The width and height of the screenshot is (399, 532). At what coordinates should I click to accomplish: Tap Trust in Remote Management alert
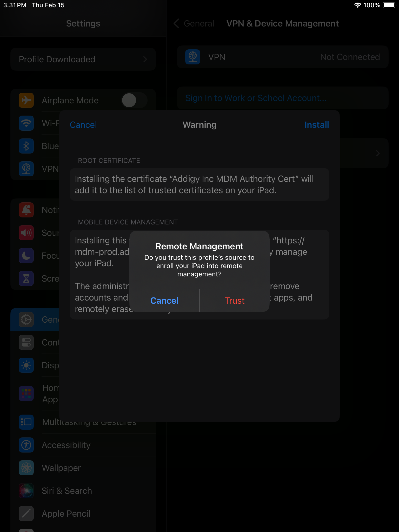point(235,301)
